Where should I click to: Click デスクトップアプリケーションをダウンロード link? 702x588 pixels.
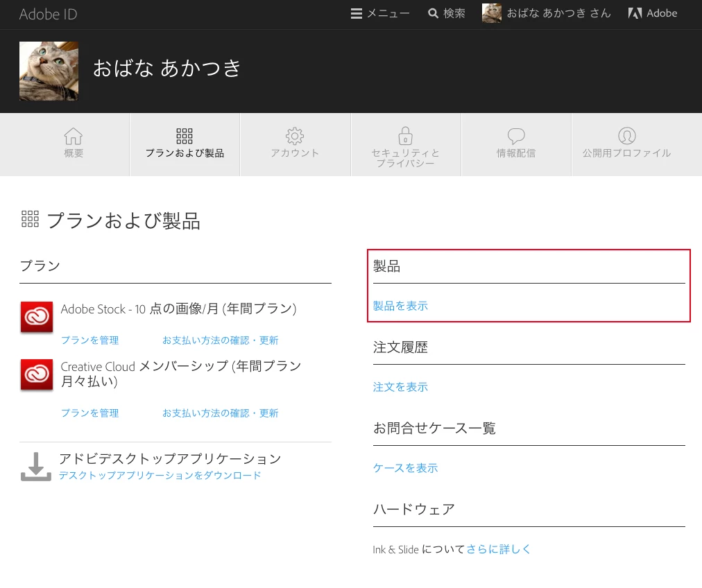click(160, 475)
